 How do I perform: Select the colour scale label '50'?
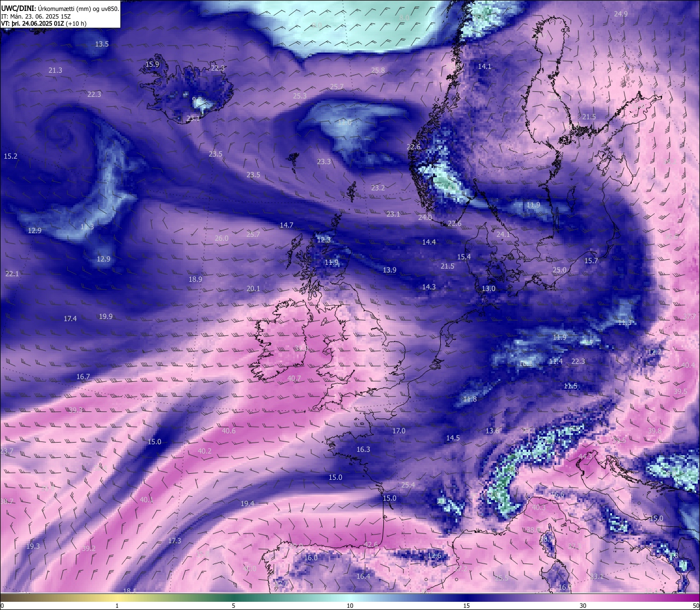696,606
